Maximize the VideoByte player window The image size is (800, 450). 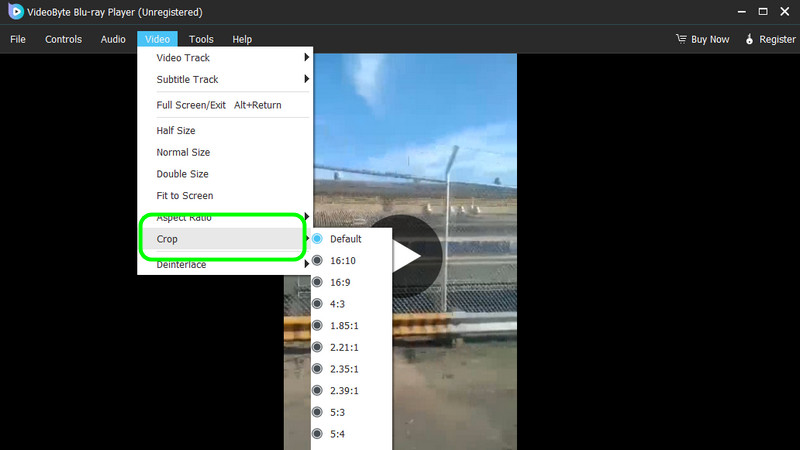coord(763,11)
